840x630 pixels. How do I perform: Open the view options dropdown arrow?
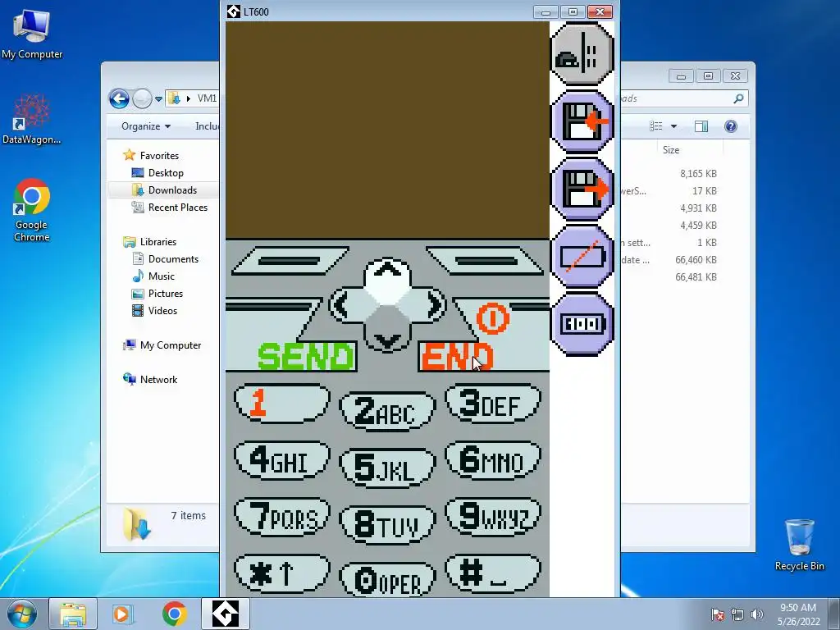tap(674, 126)
